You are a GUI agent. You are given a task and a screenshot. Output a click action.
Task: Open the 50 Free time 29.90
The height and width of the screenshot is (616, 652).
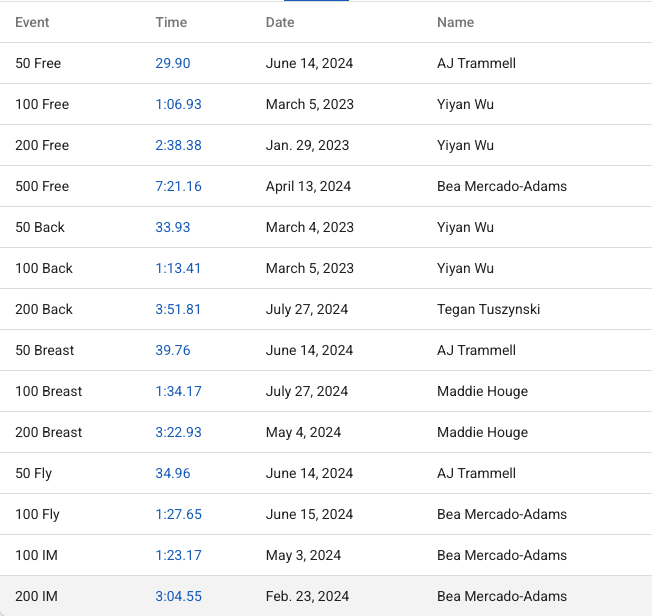coord(172,63)
